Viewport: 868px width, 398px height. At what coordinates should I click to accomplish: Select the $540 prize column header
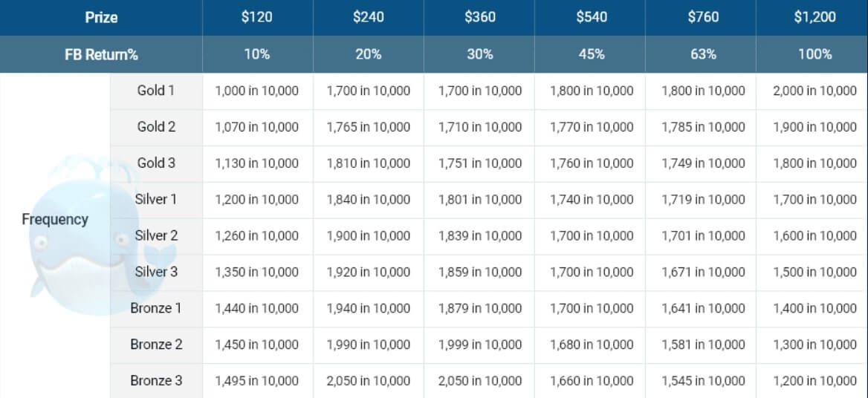591,17
